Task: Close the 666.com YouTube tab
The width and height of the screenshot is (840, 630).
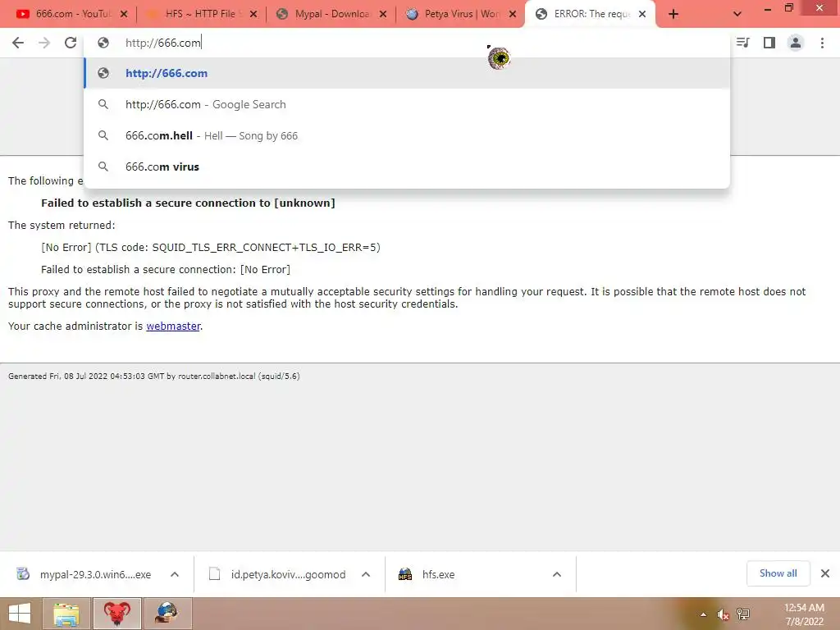Action: [124, 15]
